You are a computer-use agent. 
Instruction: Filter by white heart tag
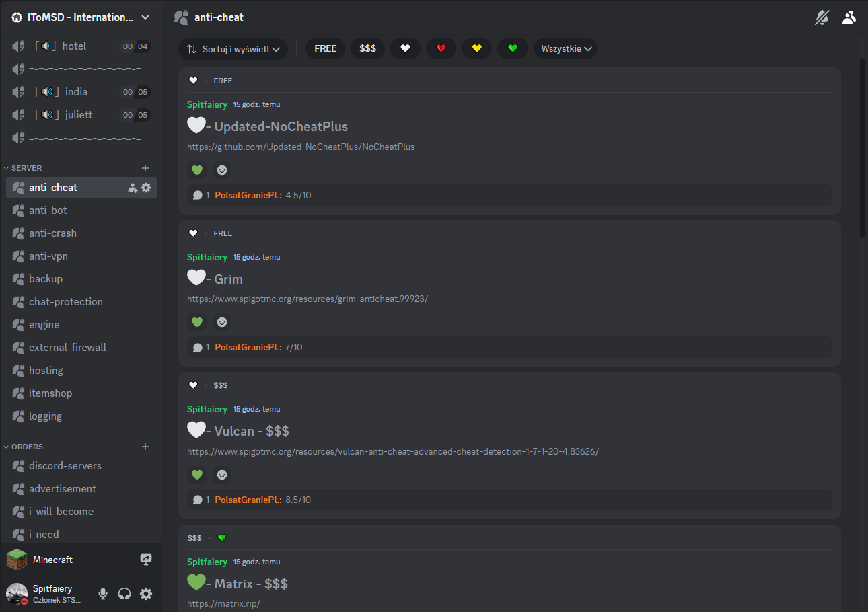pyautogui.click(x=405, y=48)
